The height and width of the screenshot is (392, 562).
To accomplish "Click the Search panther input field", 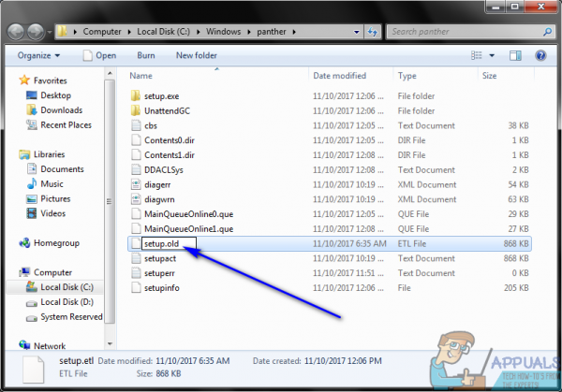I will (x=465, y=32).
